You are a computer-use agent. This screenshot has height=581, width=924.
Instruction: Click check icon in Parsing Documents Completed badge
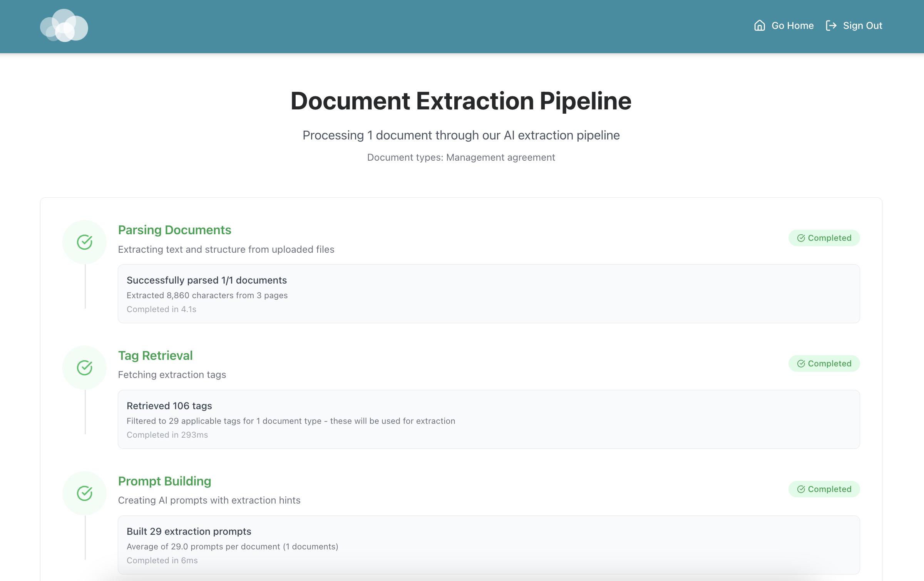[801, 238]
